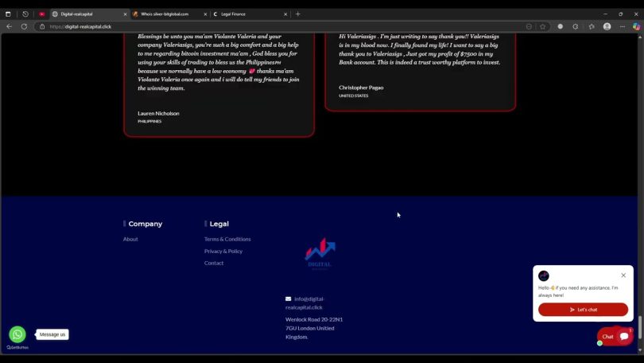Open the tab actions menu icon
The image size is (644, 363).
coord(8,14)
